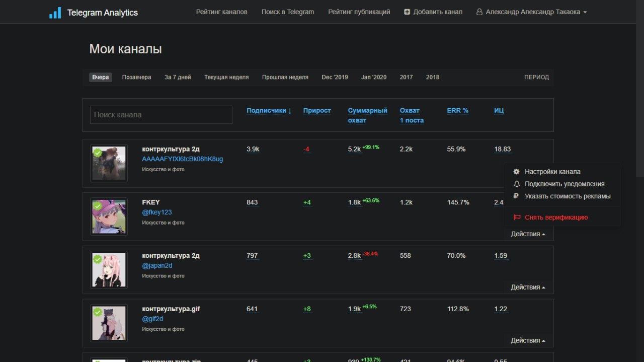Click verified badge on контркультура.gif avatar
This screenshot has width=644, height=362.
point(98,312)
